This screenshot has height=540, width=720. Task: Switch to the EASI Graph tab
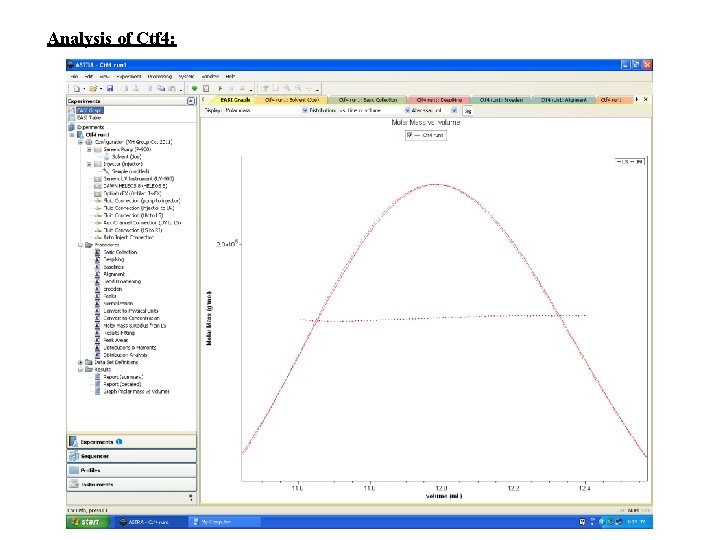pos(235,100)
